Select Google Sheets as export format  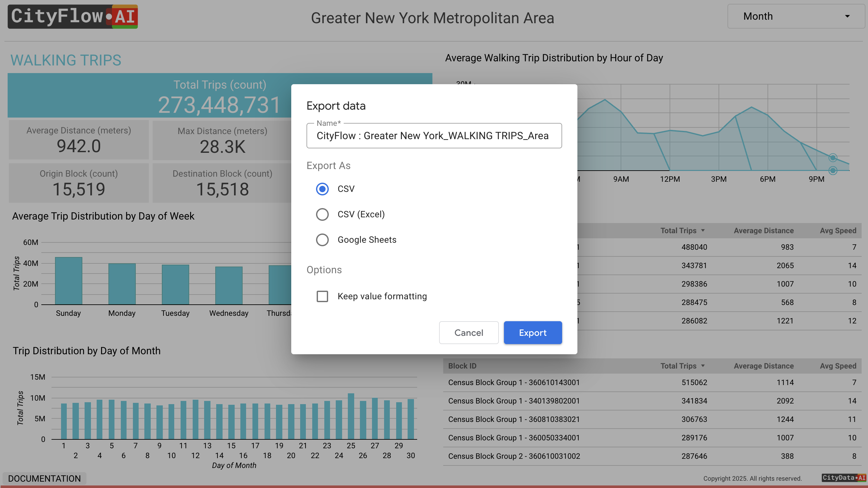point(322,240)
